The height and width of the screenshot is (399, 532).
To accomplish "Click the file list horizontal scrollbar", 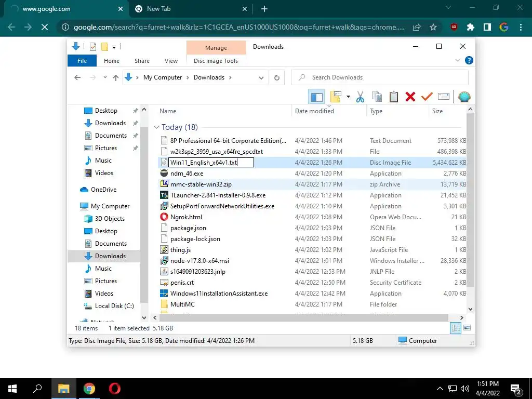I will coord(303,317).
